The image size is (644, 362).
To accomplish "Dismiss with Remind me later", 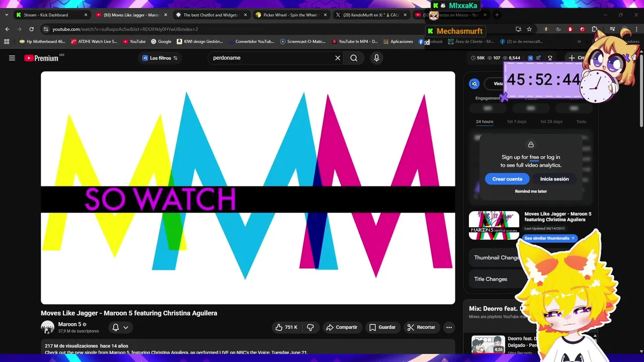I will [x=531, y=192].
